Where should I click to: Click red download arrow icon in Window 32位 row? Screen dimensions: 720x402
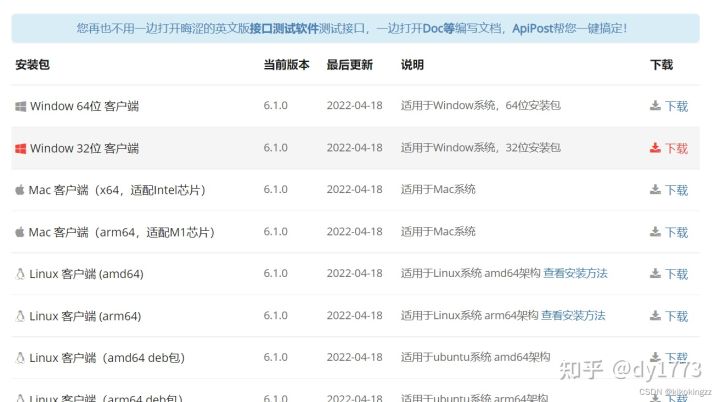[655, 148]
